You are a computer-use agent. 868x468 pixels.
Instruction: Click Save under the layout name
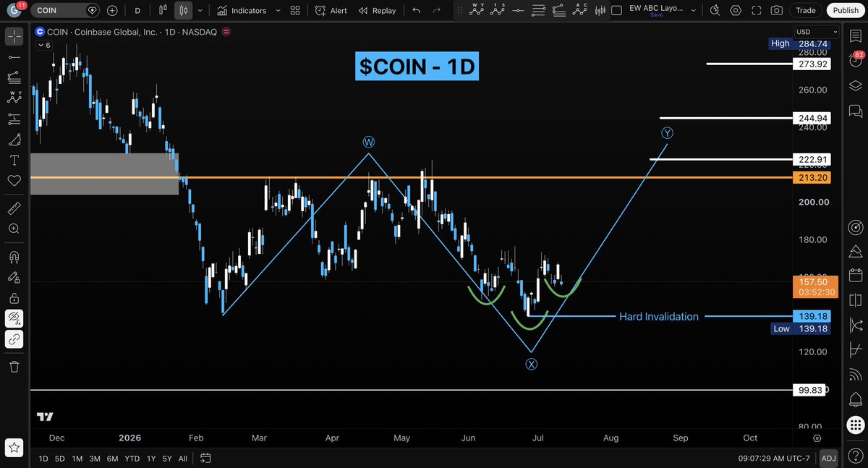656,14
